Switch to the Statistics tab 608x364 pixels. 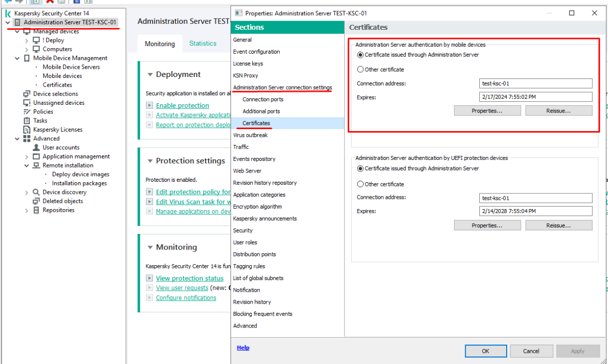[203, 44]
